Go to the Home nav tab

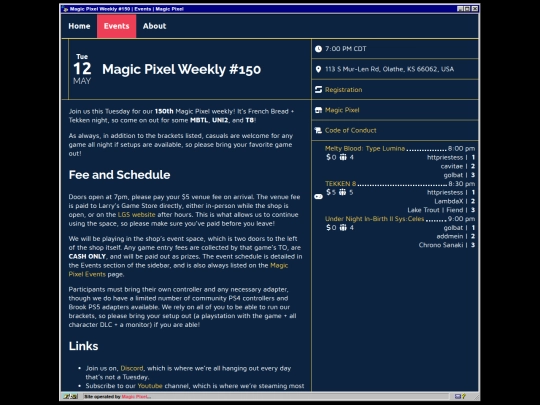[x=79, y=26]
